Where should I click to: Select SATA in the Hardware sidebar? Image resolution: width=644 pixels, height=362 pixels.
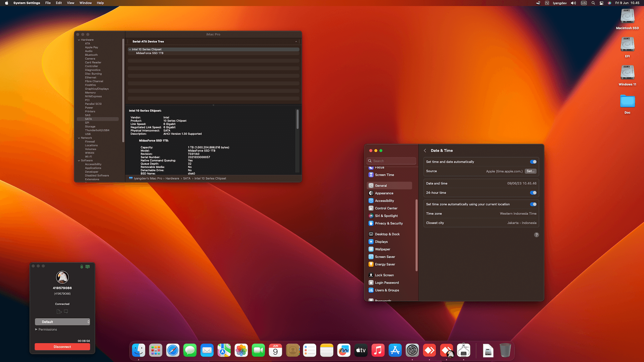tap(88, 119)
